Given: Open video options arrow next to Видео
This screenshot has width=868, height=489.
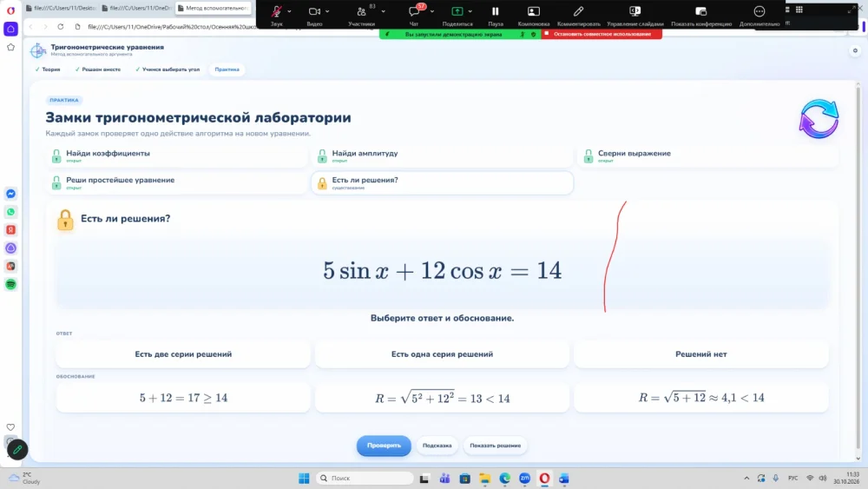Looking at the screenshot, I should [x=327, y=11].
